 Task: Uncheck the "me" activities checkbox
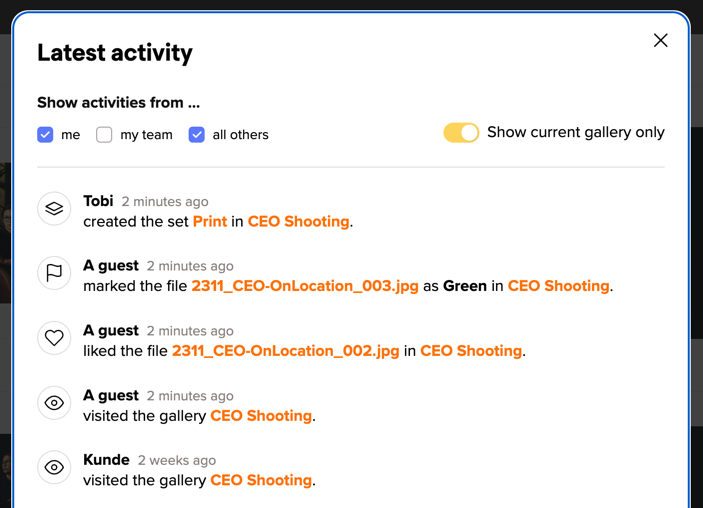pos(46,134)
